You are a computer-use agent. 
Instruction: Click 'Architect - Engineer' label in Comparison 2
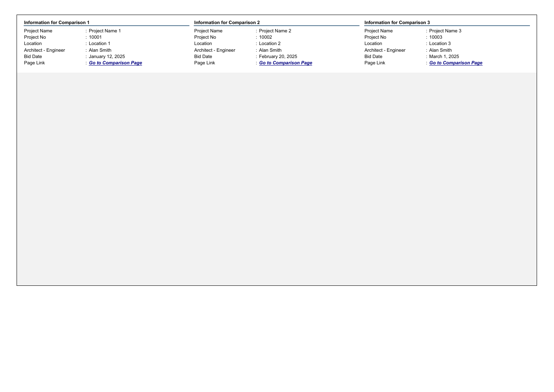click(x=215, y=51)
